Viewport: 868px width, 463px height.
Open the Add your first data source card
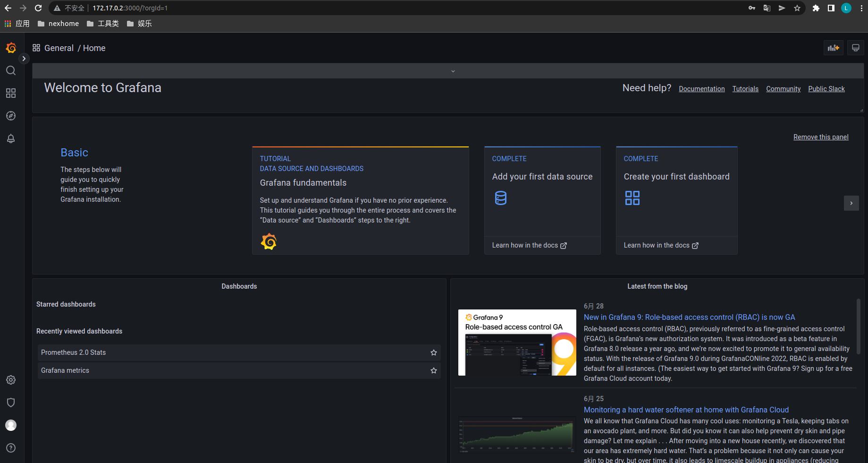pos(542,200)
